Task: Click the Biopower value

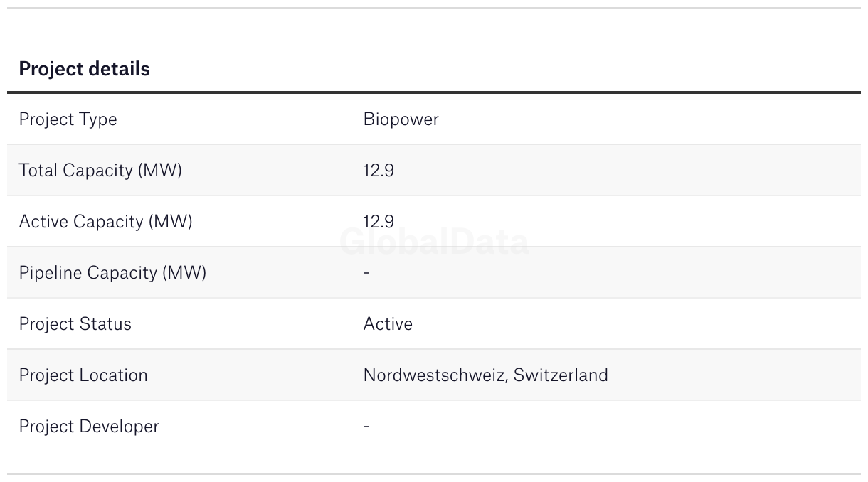Action: click(401, 119)
